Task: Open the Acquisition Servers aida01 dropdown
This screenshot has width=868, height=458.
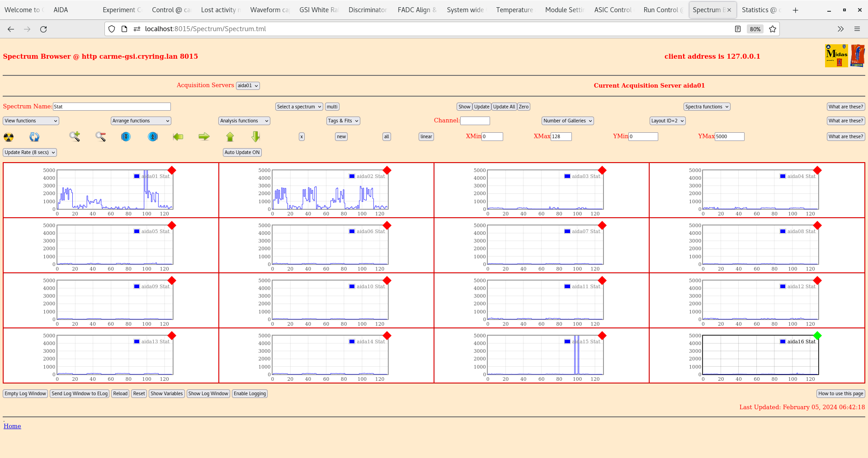Action: [248, 86]
